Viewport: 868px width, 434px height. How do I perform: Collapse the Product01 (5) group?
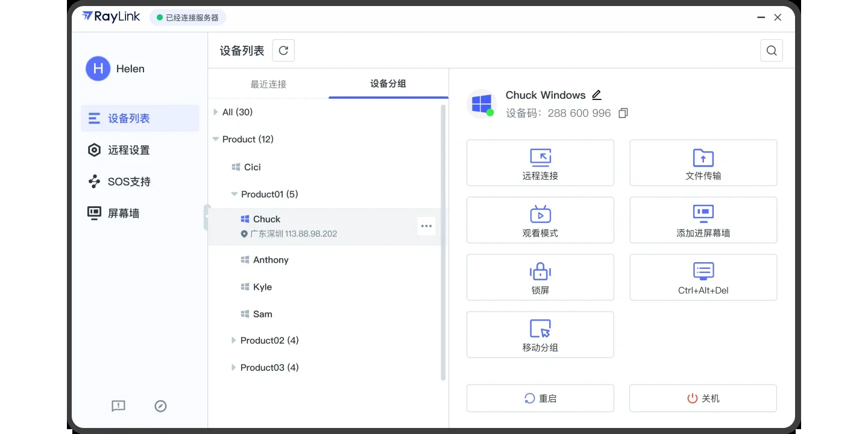point(234,194)
